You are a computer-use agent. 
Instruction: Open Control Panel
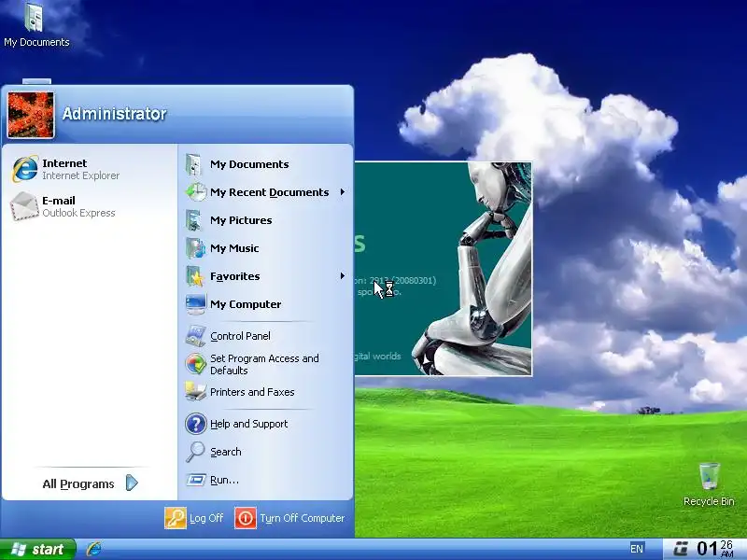tap(265, 336)
